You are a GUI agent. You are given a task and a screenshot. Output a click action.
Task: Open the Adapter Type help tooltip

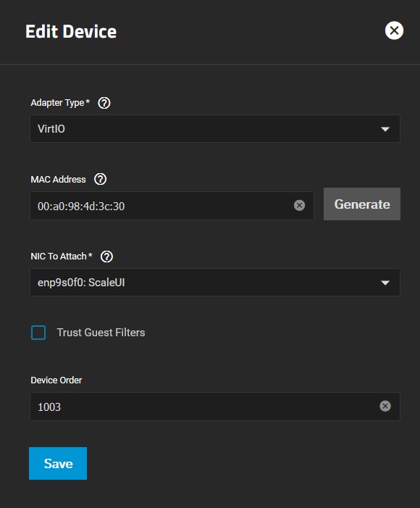click(x=104, y=103)
